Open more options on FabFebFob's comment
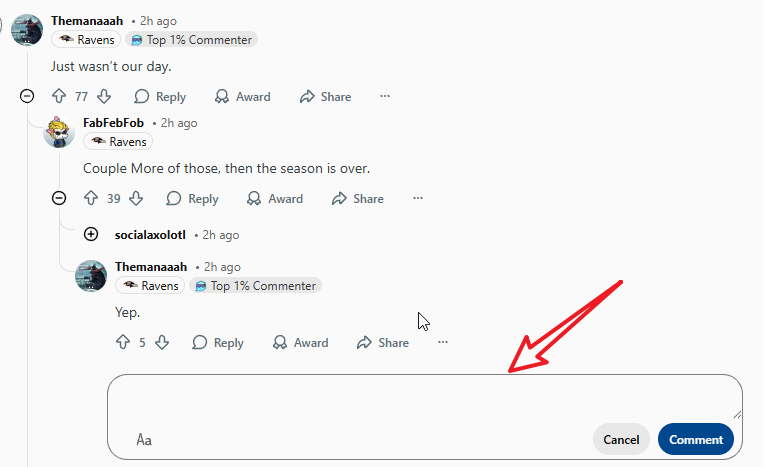763x467 pixels. tap(418, 199)
